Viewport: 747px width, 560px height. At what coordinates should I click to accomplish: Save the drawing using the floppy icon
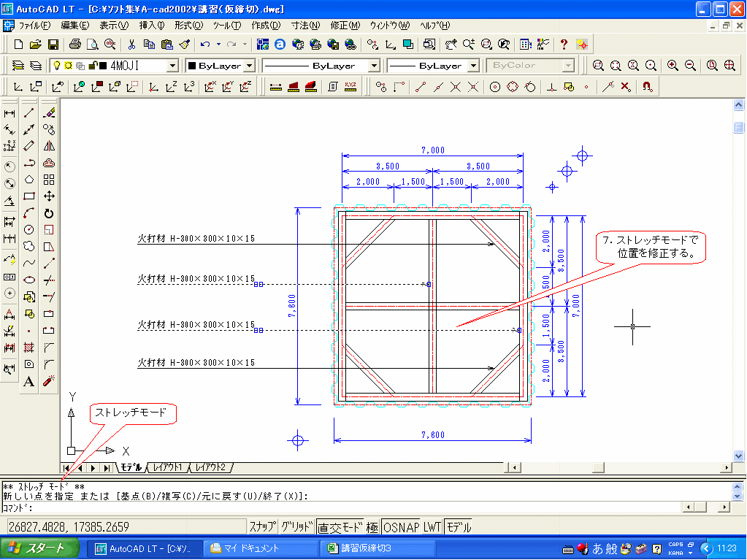point(53,45)
